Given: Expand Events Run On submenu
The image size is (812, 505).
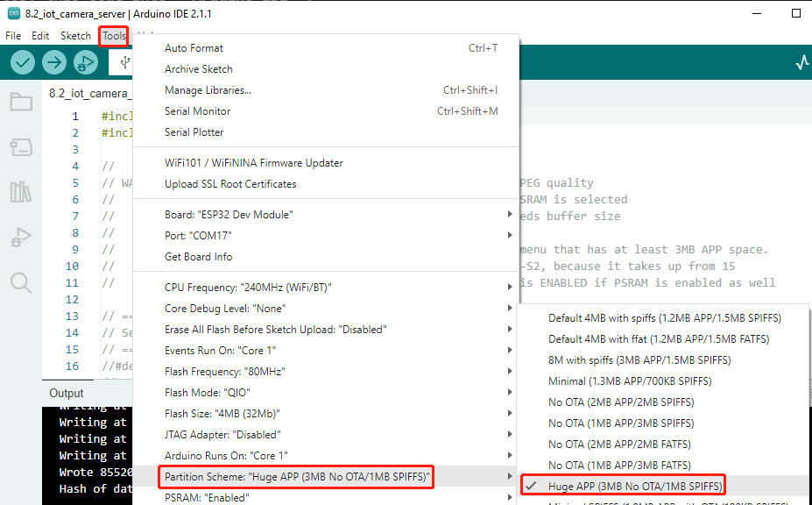Looking at the screenshot, I should click(326, 351).
